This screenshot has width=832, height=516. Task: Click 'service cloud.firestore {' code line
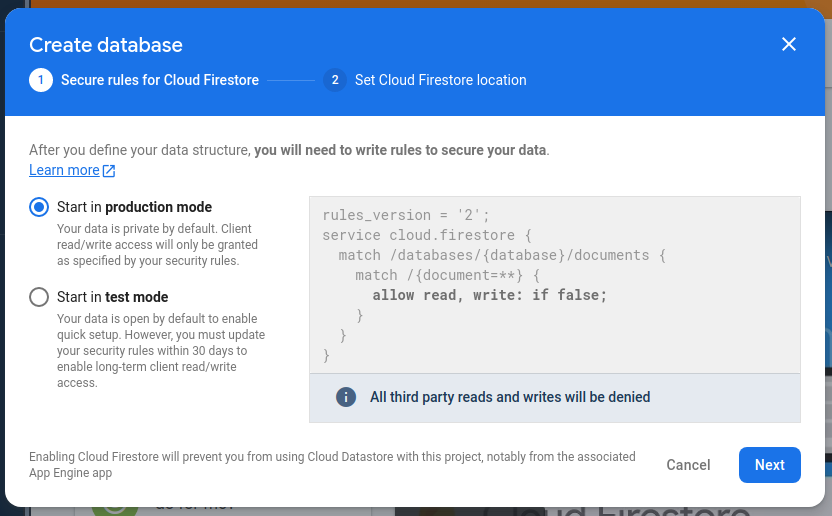click(427, 235)
